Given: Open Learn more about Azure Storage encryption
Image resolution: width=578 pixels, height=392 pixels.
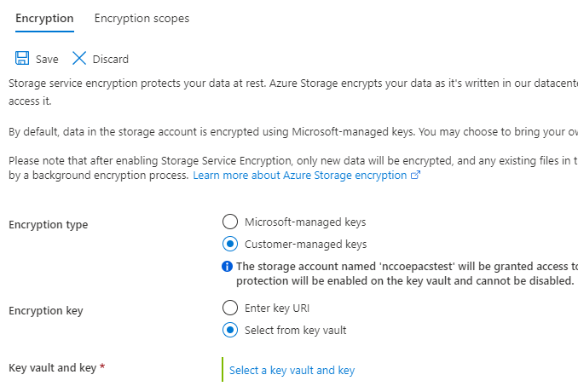Looking at the screenshot, I should coord(300,176).
